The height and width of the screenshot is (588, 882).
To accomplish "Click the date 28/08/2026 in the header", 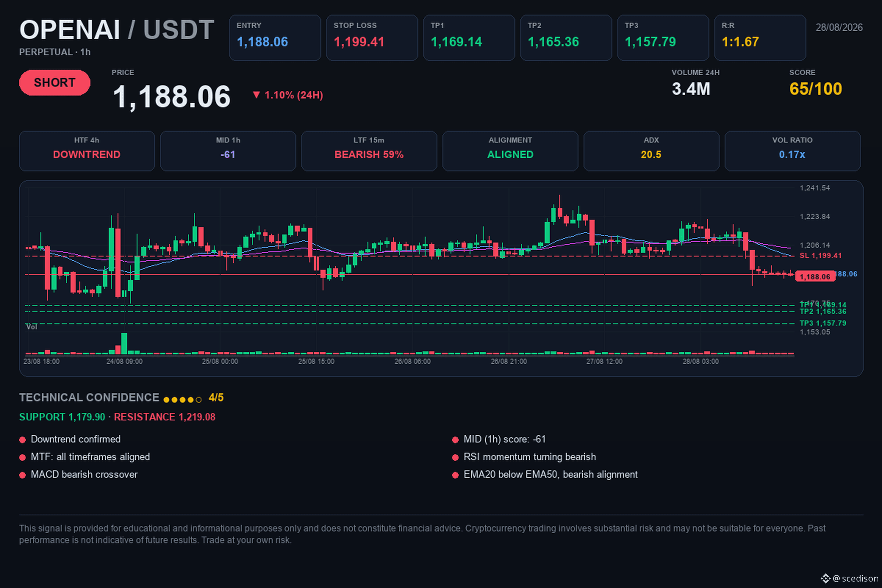I will click(839, 27).
